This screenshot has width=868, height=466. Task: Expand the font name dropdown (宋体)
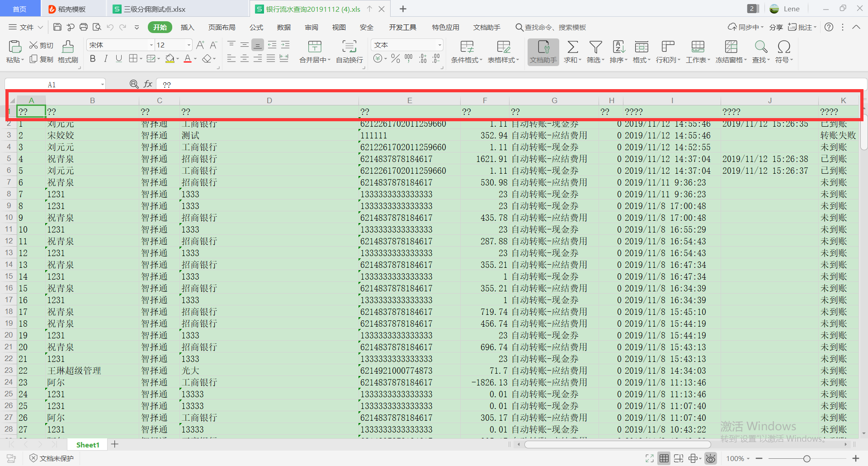pyautogui.click(x=151, y=45)
